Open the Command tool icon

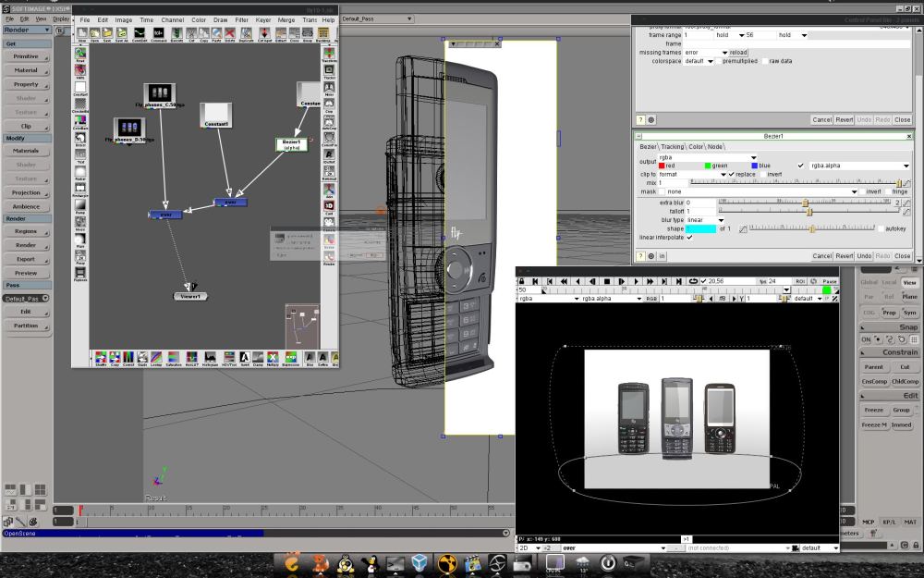159,33
